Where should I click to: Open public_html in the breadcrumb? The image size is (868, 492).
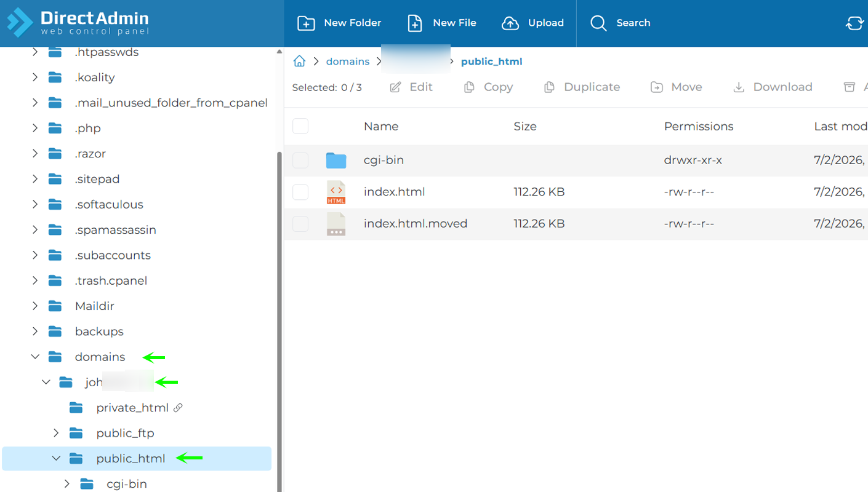click(492, 61)
